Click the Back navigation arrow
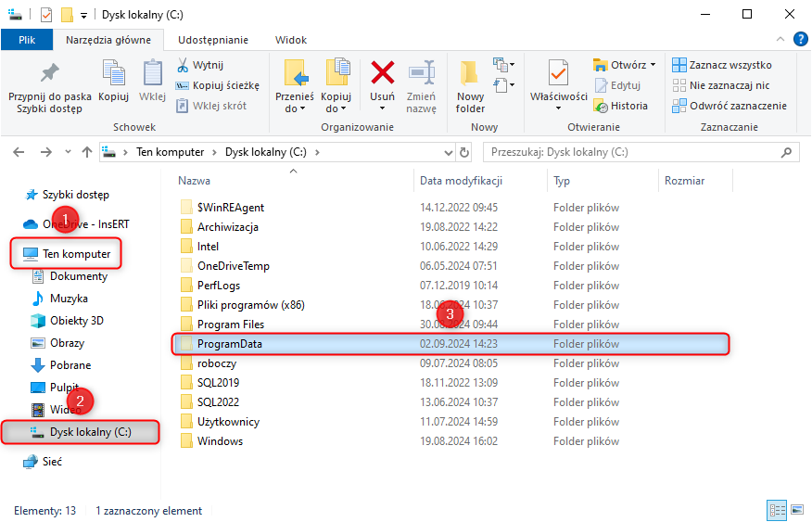 coord(19,152)
